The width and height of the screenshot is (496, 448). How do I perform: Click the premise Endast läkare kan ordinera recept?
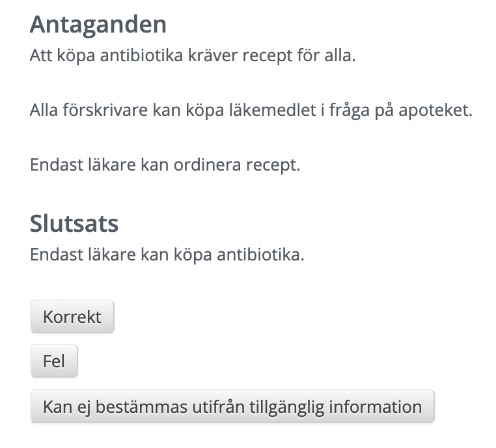point(165,165)
